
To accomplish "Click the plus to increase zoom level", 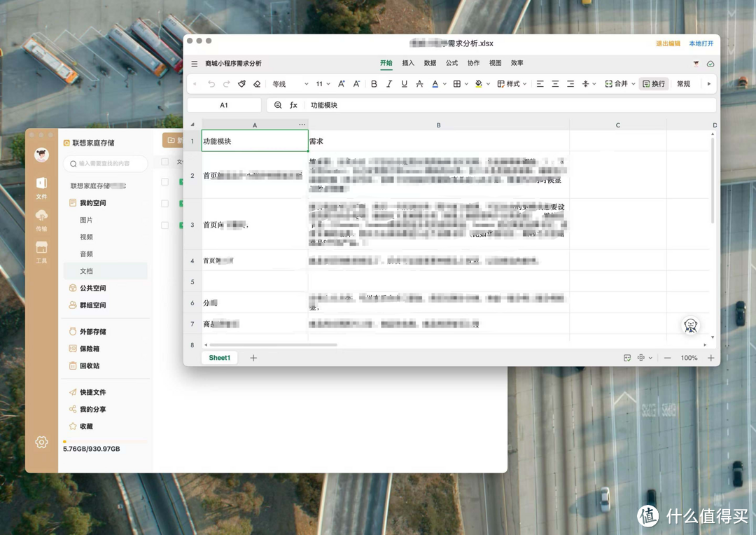I will (x=710, y=358).
